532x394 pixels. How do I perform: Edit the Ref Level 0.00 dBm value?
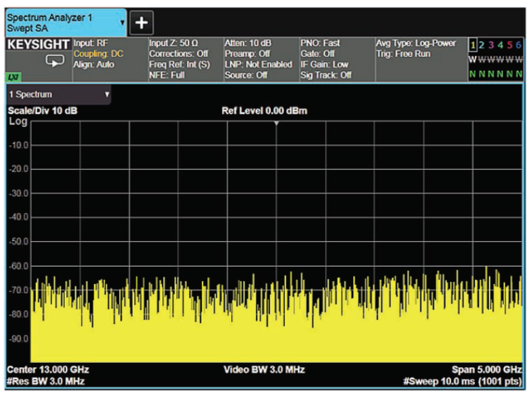264,111
